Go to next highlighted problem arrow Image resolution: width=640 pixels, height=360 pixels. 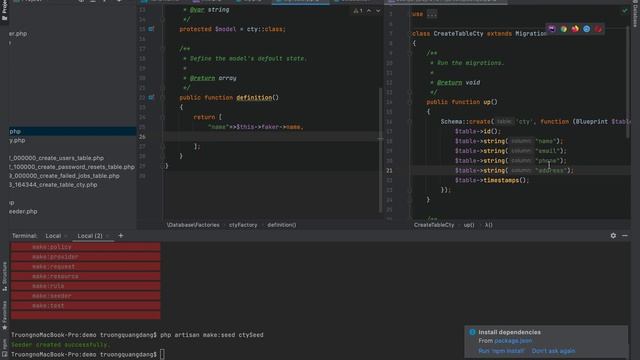378,11
